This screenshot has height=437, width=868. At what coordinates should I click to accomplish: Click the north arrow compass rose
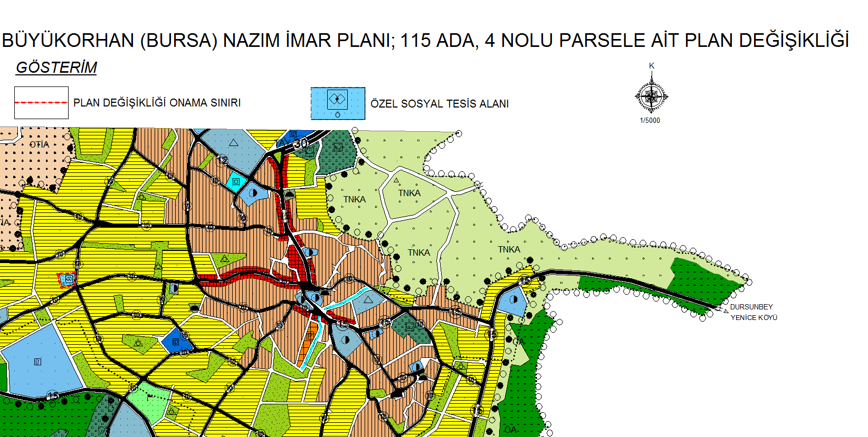[652, 96]
